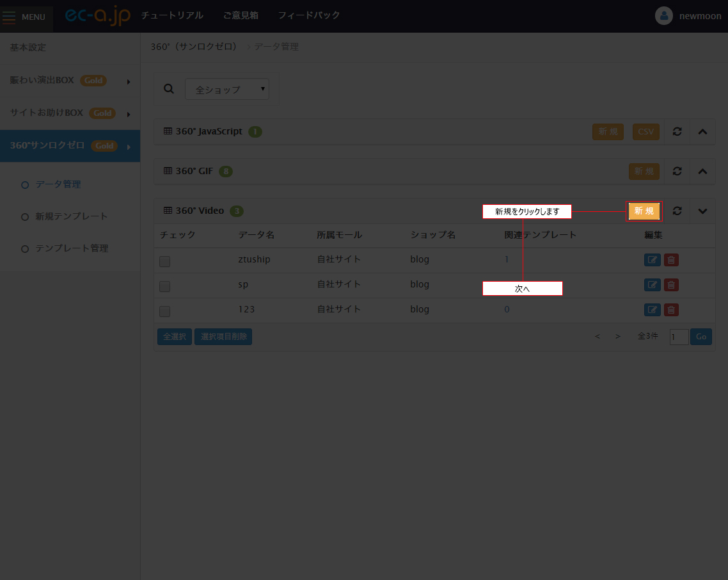Expand the 360°サンロクゼロ menu arrow
728x580 pixels.
129,147
